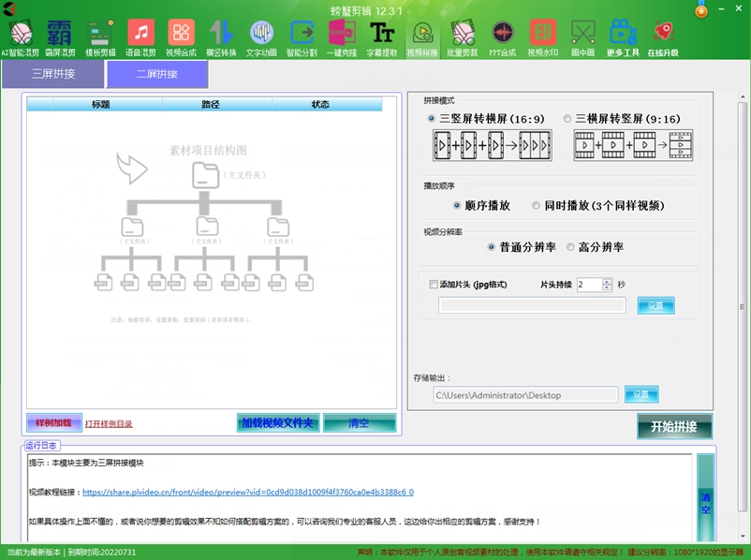Viewport: 751px width, 560px height.
Task: Open the 视频水印 module
Action: (543, 36)
